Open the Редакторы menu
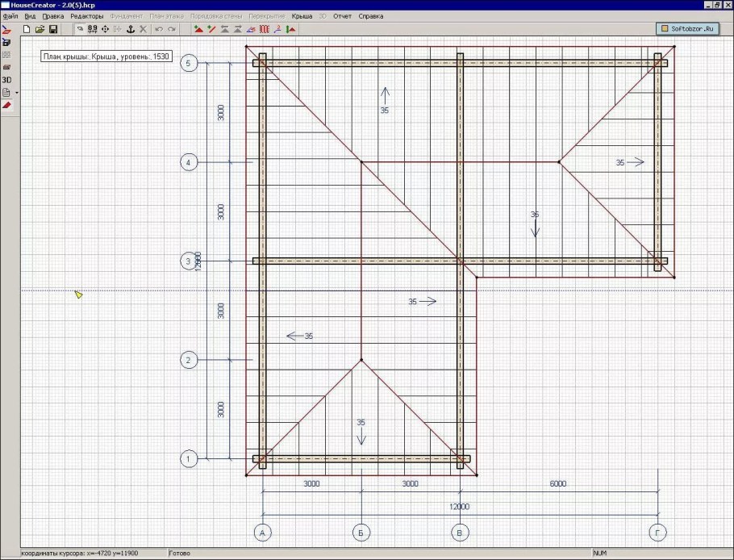This screenshot has width=734, height=560. [x=86, y=16]
